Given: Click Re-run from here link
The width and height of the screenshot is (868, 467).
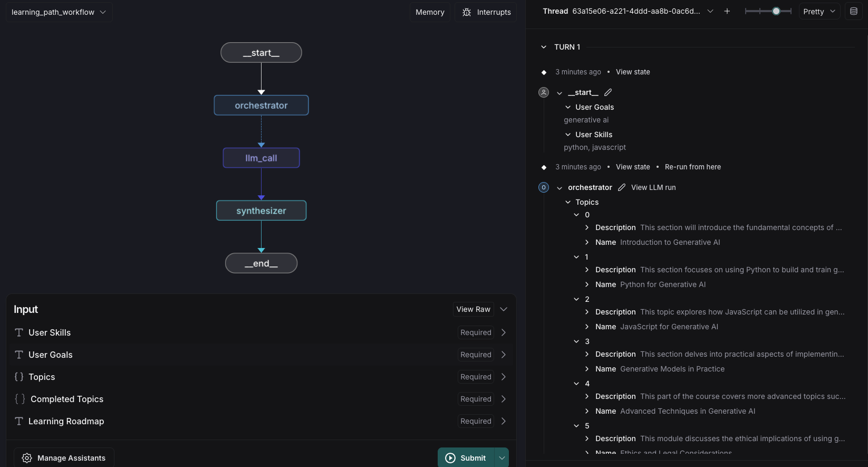Looking at the screenshot, I should click(x=692, y=167).
